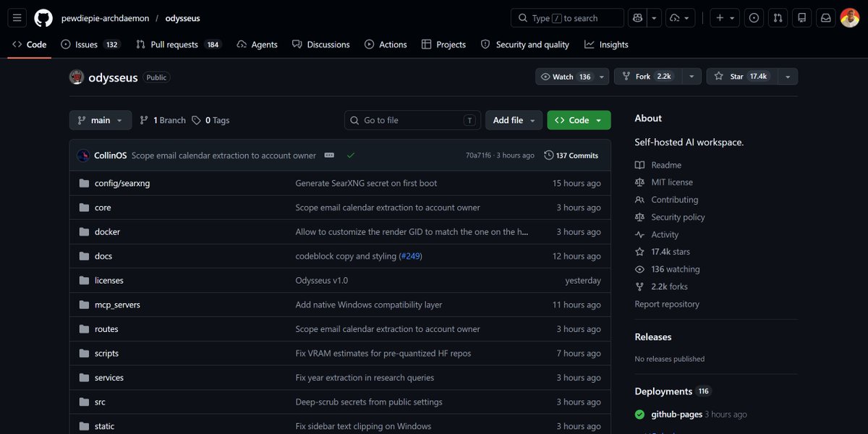Screen dimensions: 868x434
Task: Open the green Code dropdown button
Action: click(x=579, y=120)
